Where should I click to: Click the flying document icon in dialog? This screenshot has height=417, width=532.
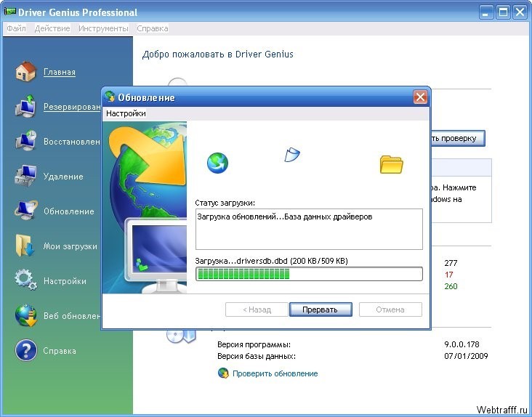coord(291,154)
